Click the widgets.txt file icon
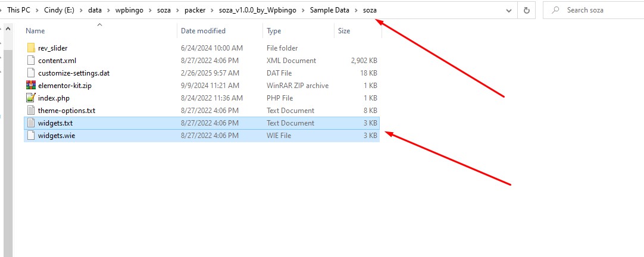 [31, 123]
